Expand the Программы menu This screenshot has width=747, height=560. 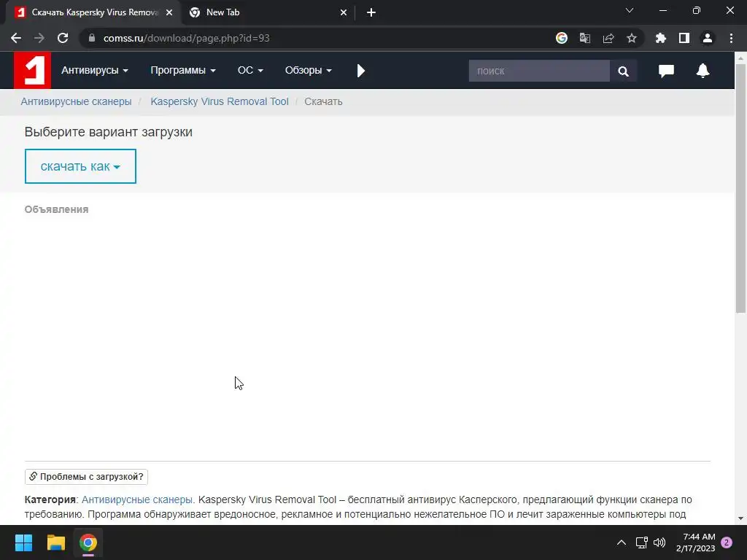pos(183,71)
